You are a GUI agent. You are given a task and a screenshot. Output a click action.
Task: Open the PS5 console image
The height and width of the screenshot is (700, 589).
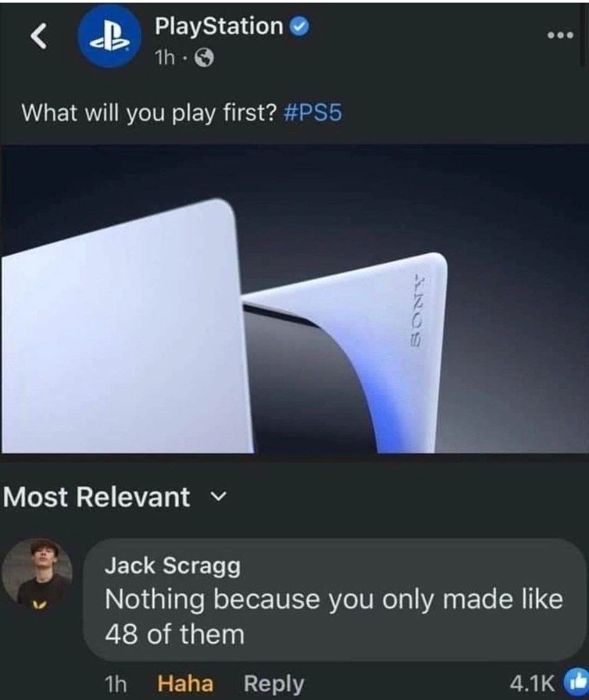coord(294,299)
